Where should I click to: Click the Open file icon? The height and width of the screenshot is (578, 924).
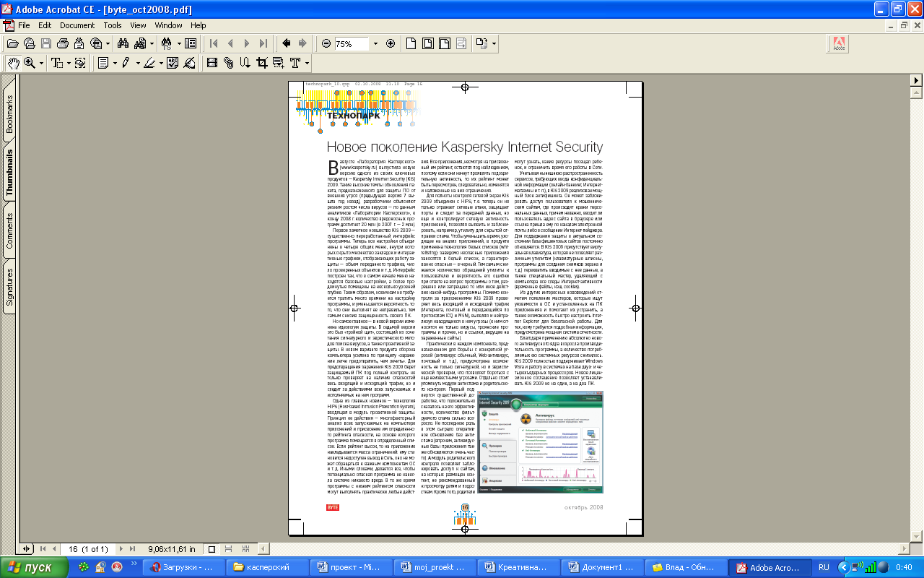13,43
